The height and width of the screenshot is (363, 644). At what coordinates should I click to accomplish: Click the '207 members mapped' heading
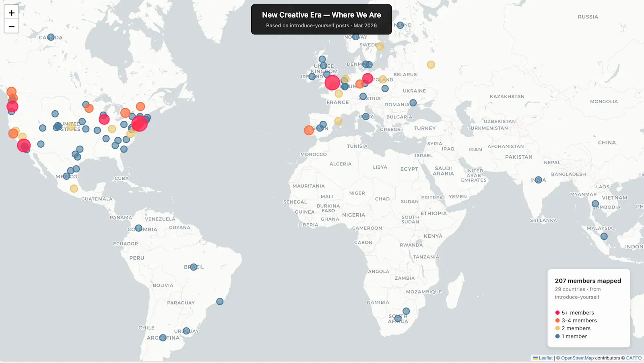pyautogui.click(x=588, y=281)
